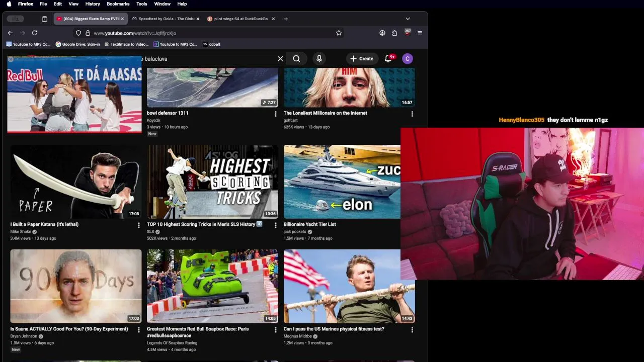
Task: Open more options for Loneliest Millionaire video
Action: 412,114
